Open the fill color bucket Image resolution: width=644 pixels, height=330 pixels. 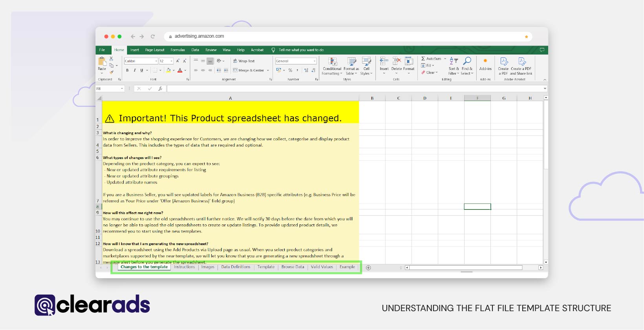(168, 70)
